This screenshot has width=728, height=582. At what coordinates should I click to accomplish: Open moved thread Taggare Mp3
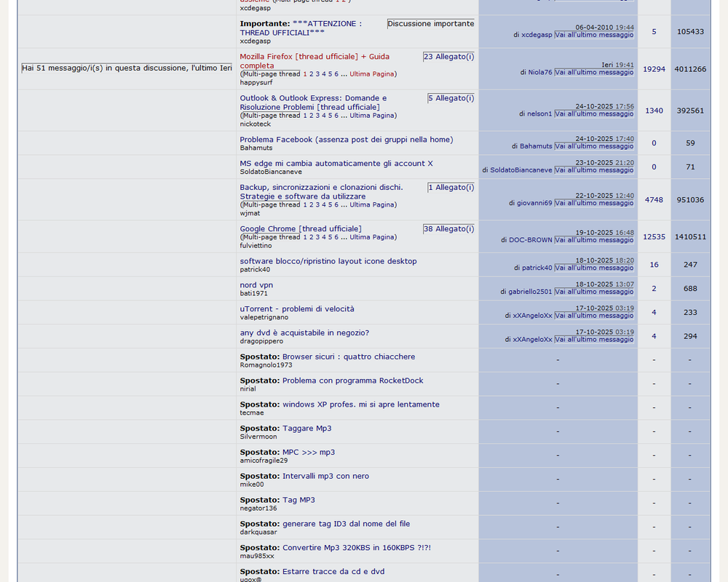click(x=307, y=428)
